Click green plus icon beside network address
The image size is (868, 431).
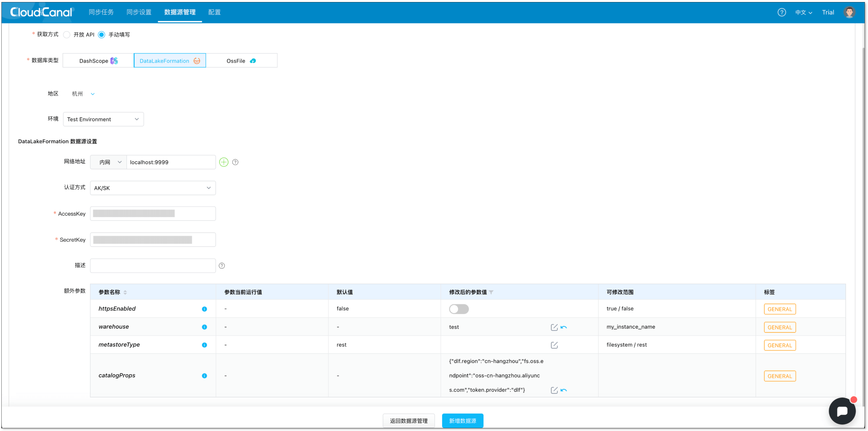[223, 162]
